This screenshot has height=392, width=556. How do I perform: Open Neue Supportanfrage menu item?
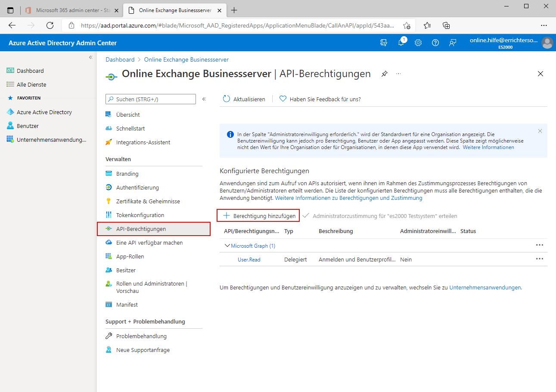click(143, 350)
